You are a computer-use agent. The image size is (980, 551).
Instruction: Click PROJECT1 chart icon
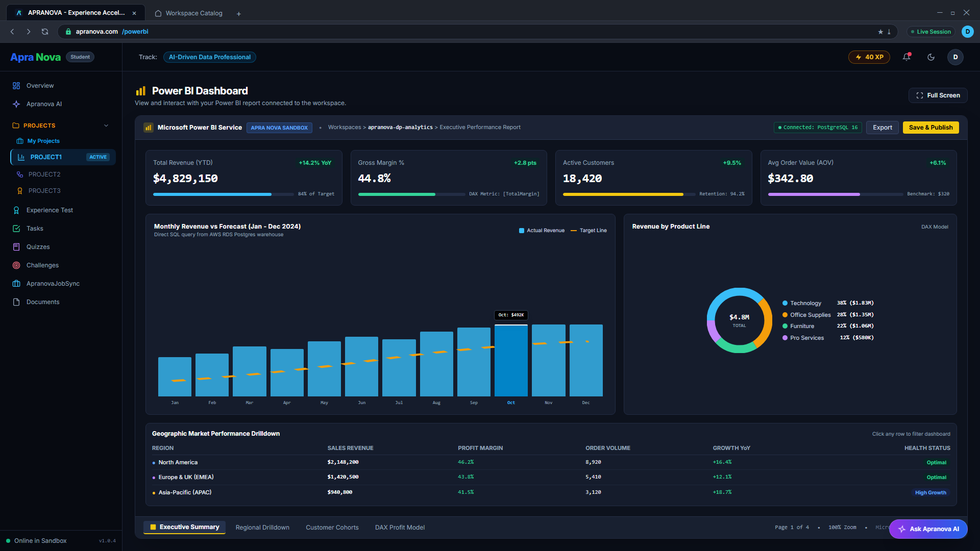tap(21, 157)
